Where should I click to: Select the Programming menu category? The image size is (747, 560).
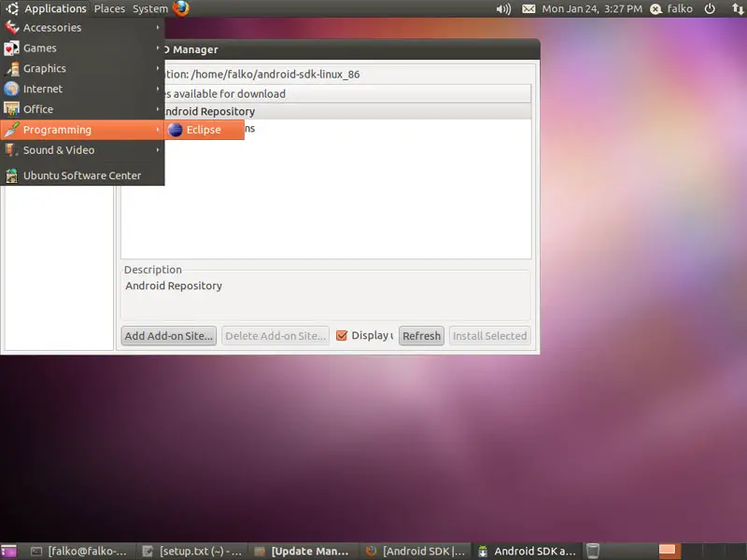(82, 130)
